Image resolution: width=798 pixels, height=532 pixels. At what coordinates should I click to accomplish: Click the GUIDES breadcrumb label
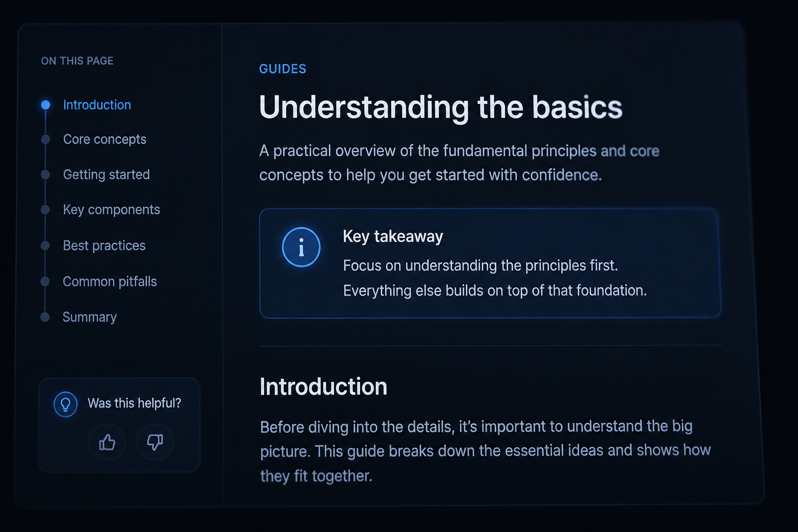pos(283,69)
